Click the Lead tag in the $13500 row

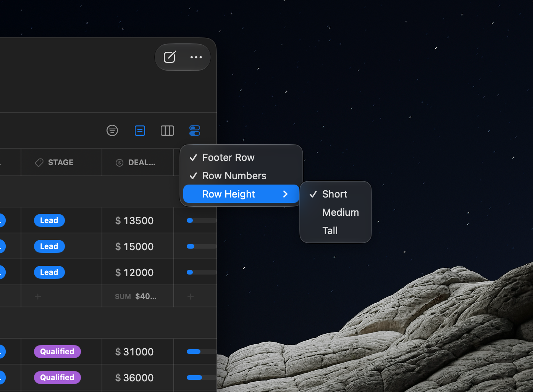pos(49,220)
